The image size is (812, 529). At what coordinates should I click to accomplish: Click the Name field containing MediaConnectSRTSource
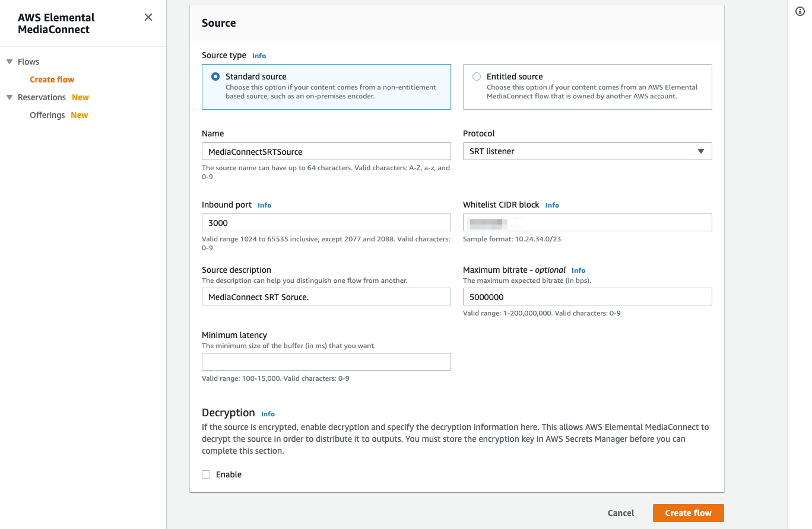326,151
